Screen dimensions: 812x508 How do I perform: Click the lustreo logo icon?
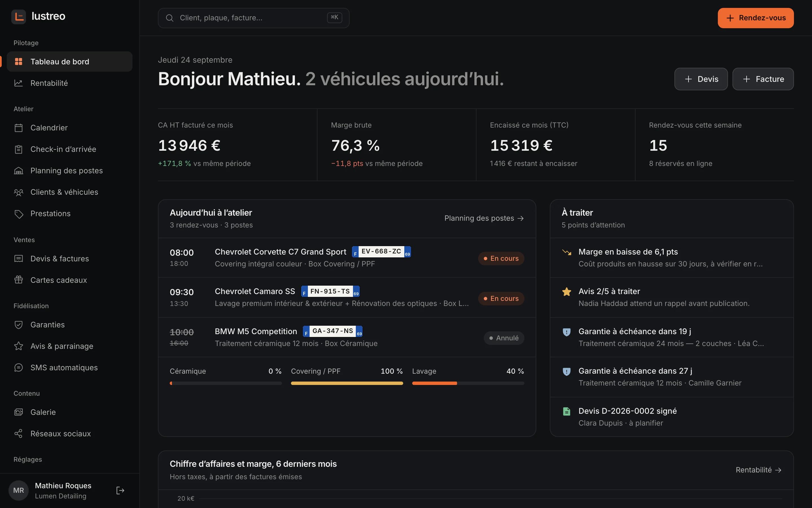[19, 16]
